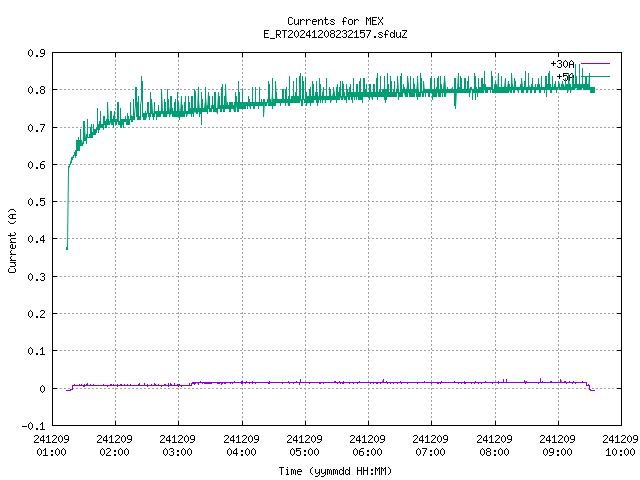Click the 241209 09:00 x-axis tick label
The width and height of the screenshot is (640, 480).
click(x=557, y=445)
